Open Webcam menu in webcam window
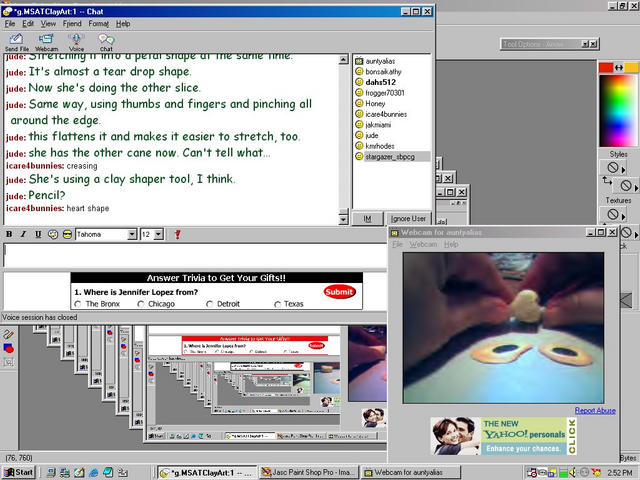 423,244
